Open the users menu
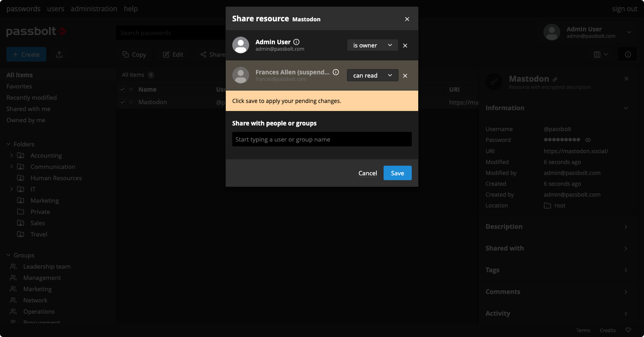644x337 pixels. click(x=56, y=8)
